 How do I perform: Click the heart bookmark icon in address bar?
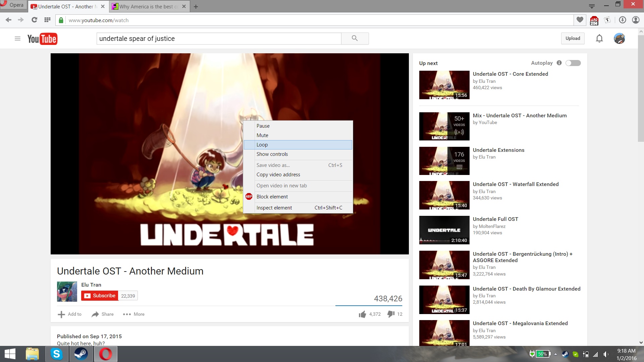pyautogui.click(x=580, y=20)
